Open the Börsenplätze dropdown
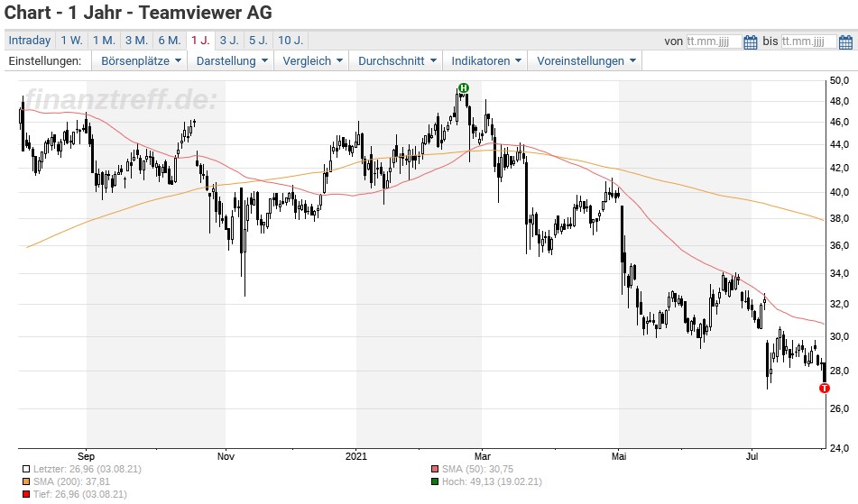The image size is (858, 504). click(140, 60)
